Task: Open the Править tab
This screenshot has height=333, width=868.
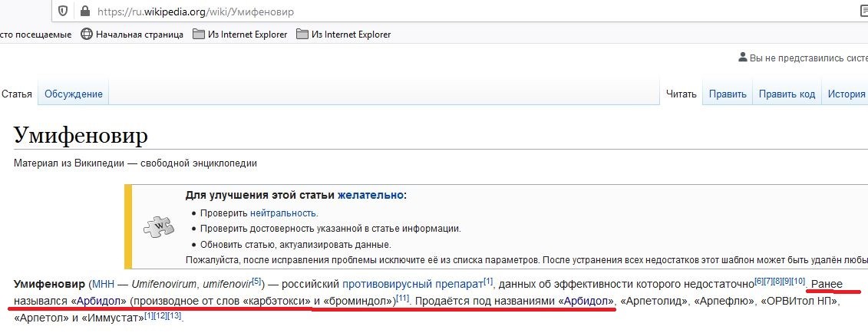Action: pyautogui.click(x=728, y=94)
